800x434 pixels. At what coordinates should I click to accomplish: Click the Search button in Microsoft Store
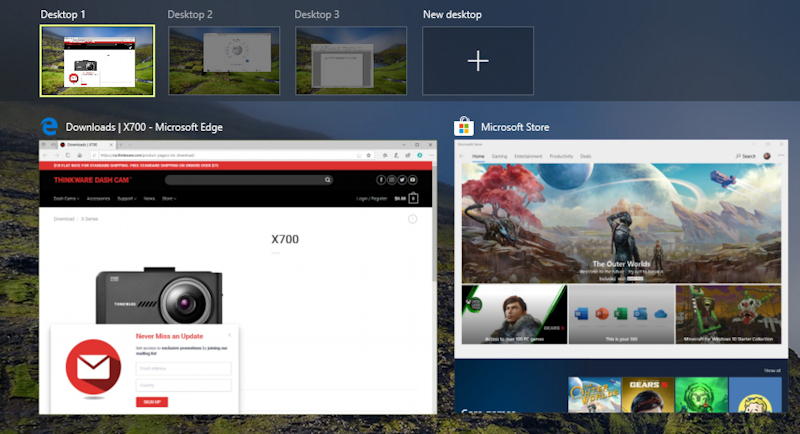tap(745, 156)
